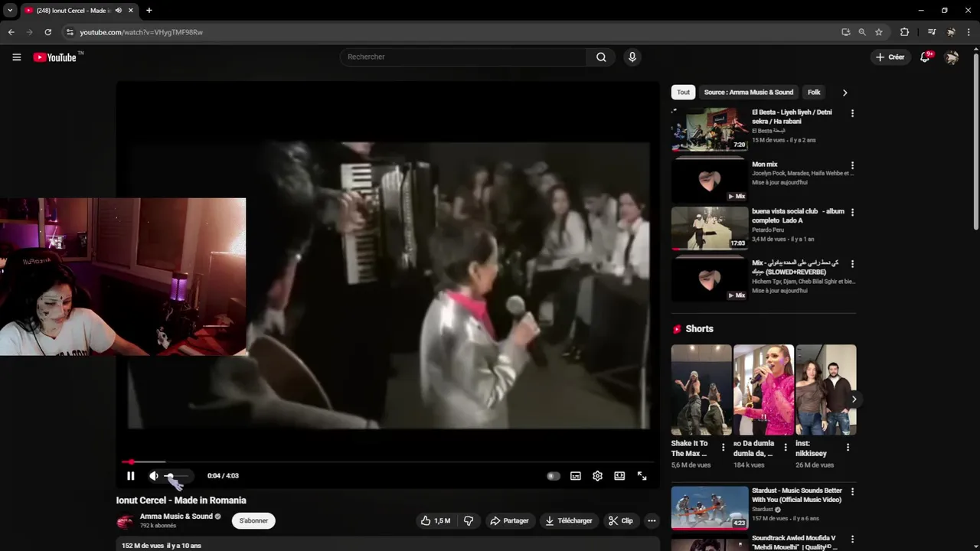This screenshot has width=980, height=551.
Task: Click the S'abonner subscribe button
Action: pos(253,520)
